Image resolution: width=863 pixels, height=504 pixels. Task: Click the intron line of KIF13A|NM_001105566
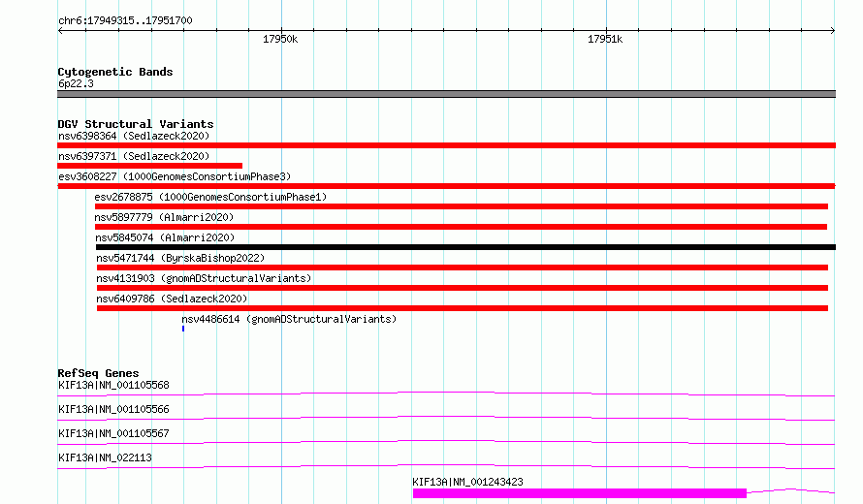pos(446,418)
